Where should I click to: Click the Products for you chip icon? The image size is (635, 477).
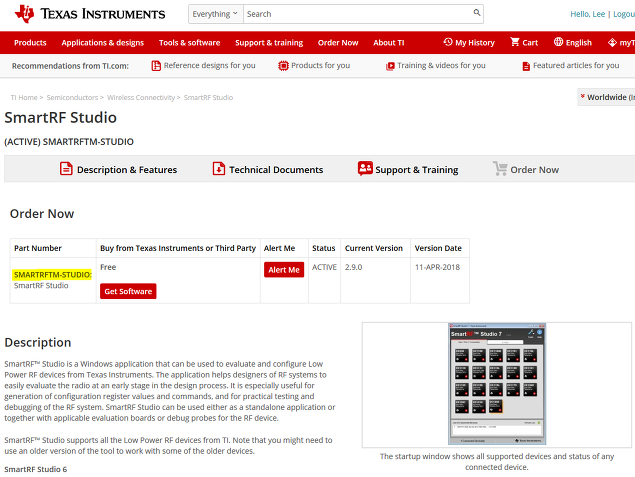click(x=283, y=66)
